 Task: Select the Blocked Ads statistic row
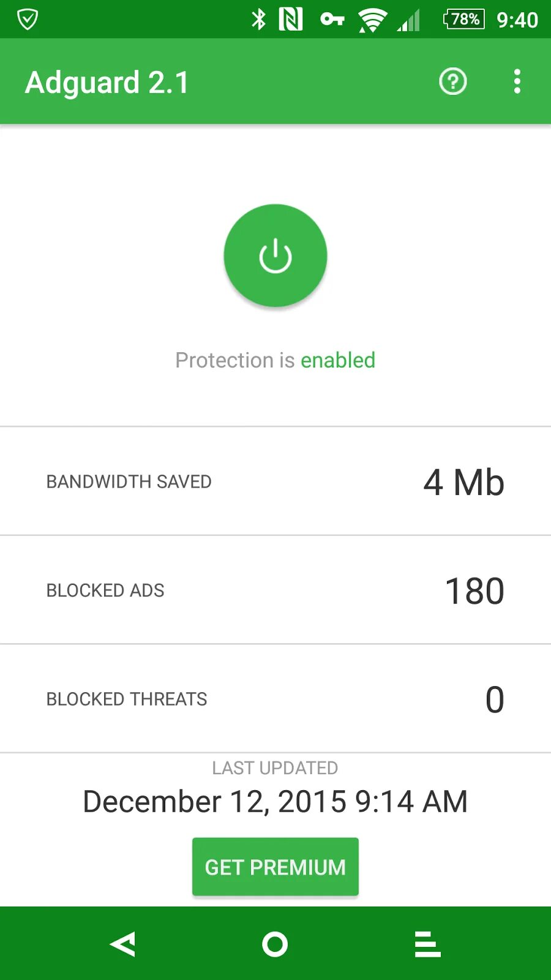pyautogui.click(x=275, y=590)
